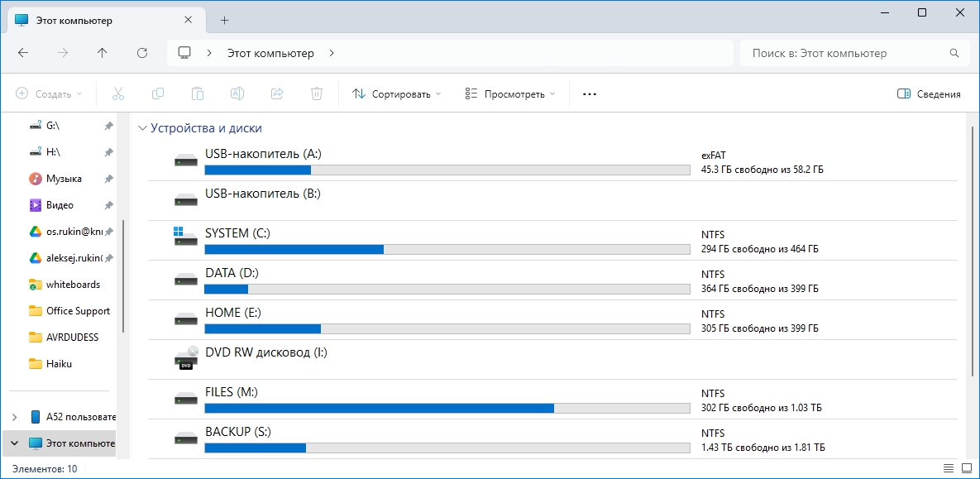980x479 pixels.
Task: Open the Сортировать dropdown
Action: tap(397, 94)
